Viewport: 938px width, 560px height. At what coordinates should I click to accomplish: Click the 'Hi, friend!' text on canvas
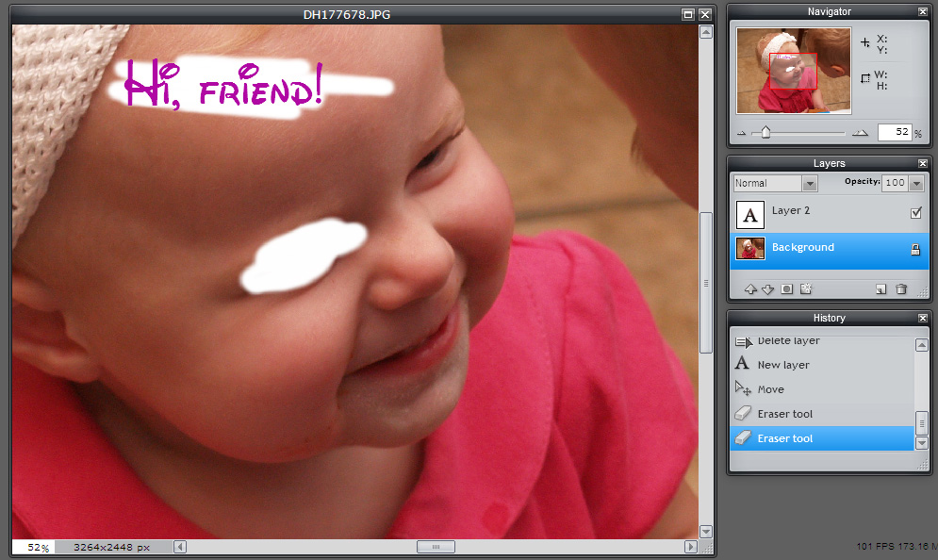[x=223, y=86]
